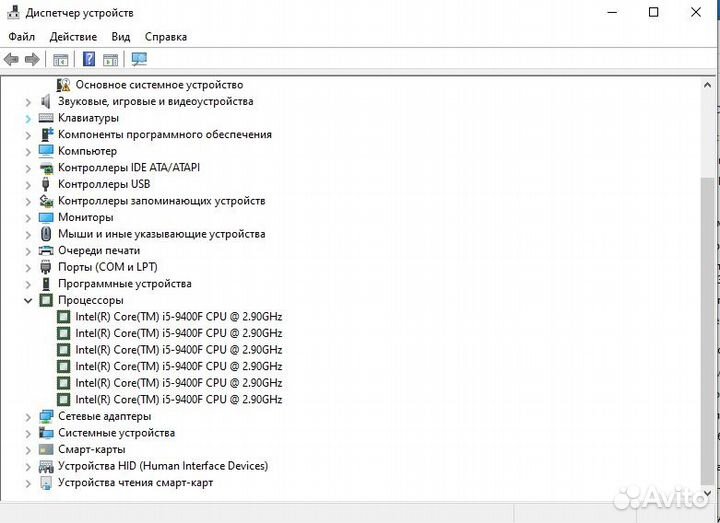
Task: Minimize the Диспетчер устройств window
Action: 612,13
